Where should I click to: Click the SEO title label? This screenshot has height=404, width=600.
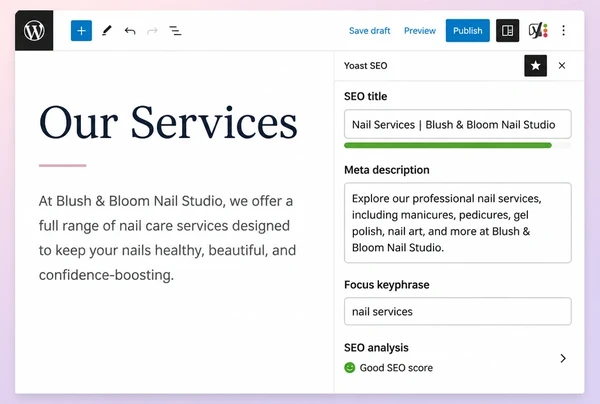365,96
